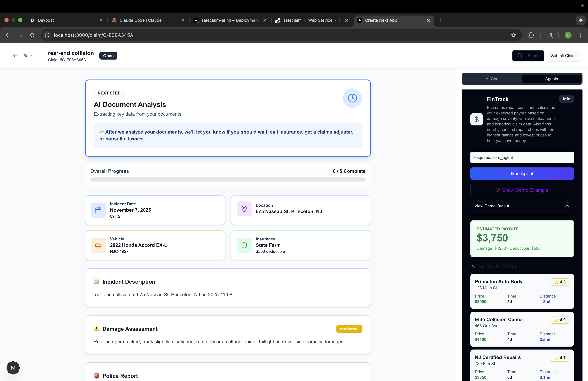The height and width of the screenshot is (381, 588).
Task: Click the Next.js dev tools badge
Action: (13, 368)
